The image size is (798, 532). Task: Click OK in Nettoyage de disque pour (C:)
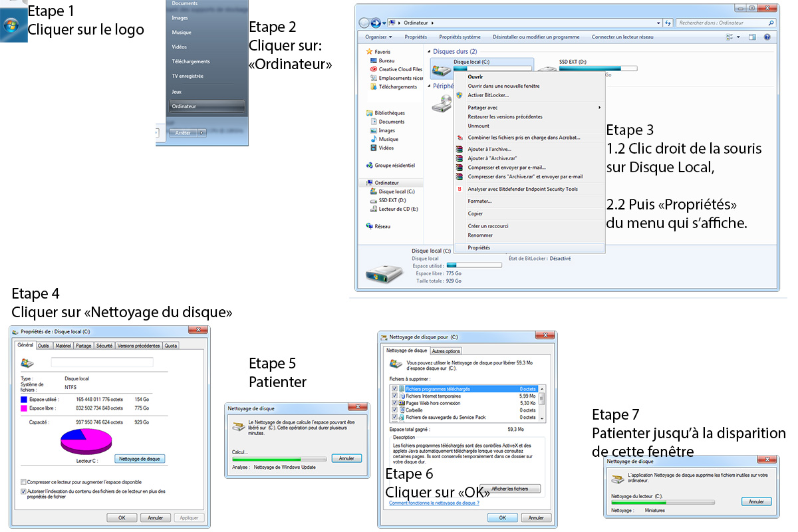point(503,517)
